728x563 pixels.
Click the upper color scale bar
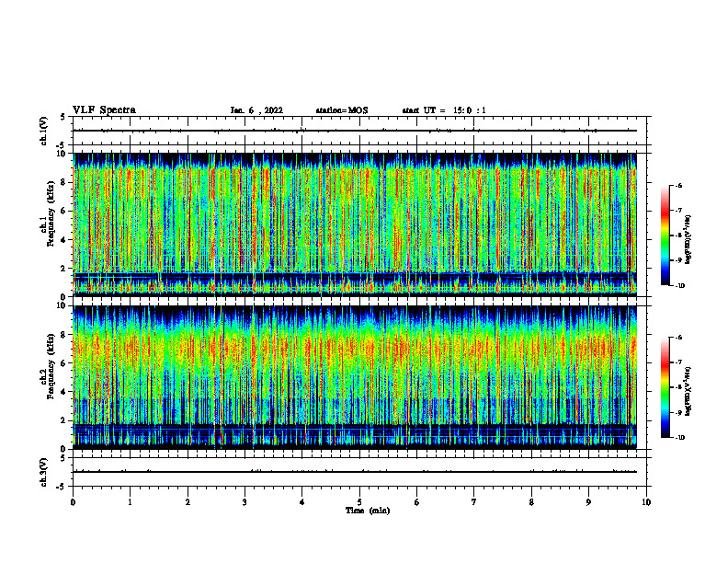pyautogui.click(x=665, y=236)
